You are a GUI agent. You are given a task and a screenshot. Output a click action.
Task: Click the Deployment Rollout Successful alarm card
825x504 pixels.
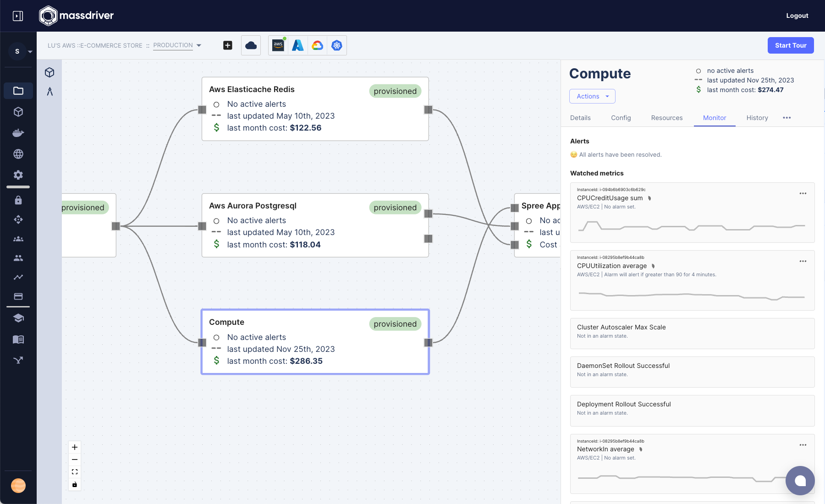(692, 411)
